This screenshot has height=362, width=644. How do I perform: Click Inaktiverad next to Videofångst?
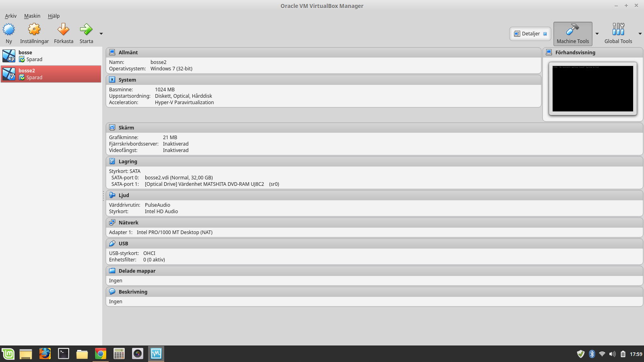click(x=175, y=150)
